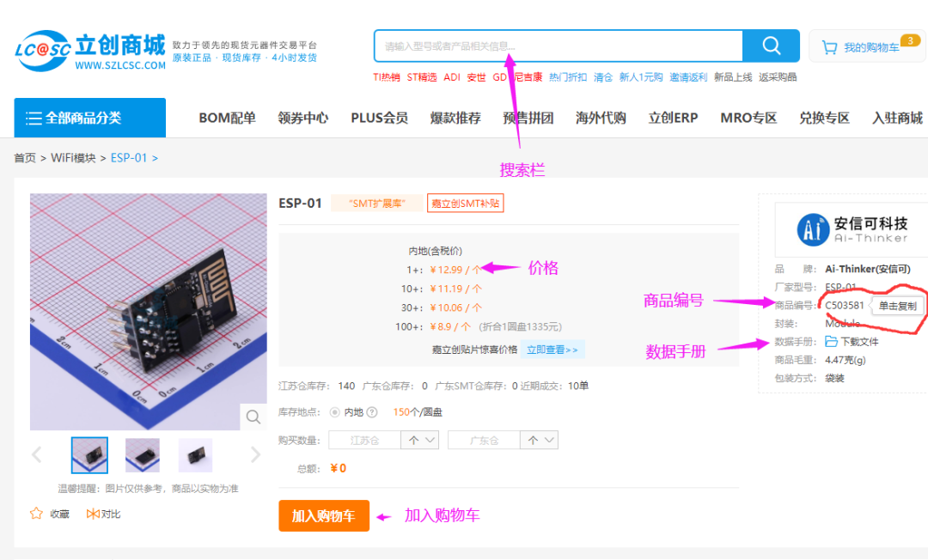Click the blue search magnifier button
Screen dimensions: 928x560
pyautogui.click(x=771, y=46)
